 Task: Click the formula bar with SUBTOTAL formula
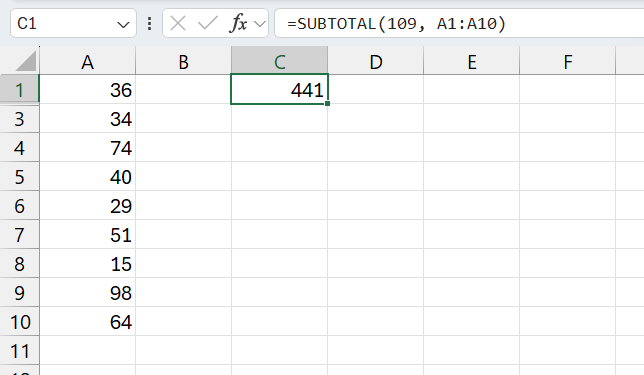459,23
